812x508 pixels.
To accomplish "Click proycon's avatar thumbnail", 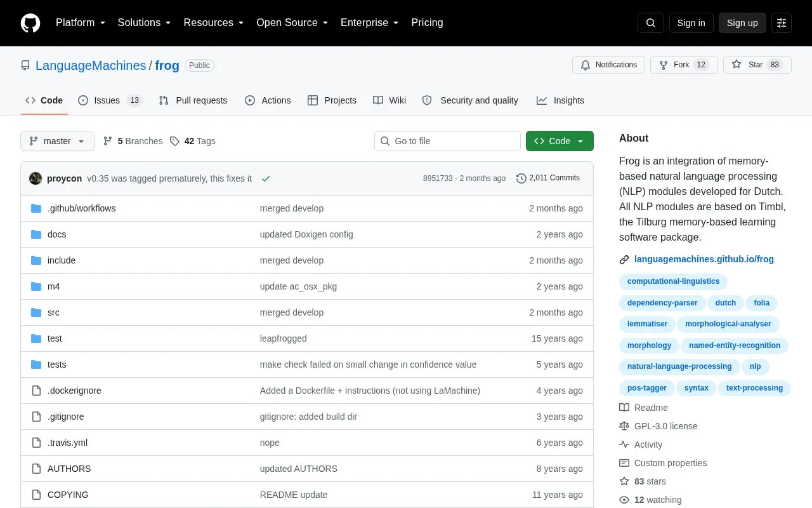I will [x=36, y=178].
